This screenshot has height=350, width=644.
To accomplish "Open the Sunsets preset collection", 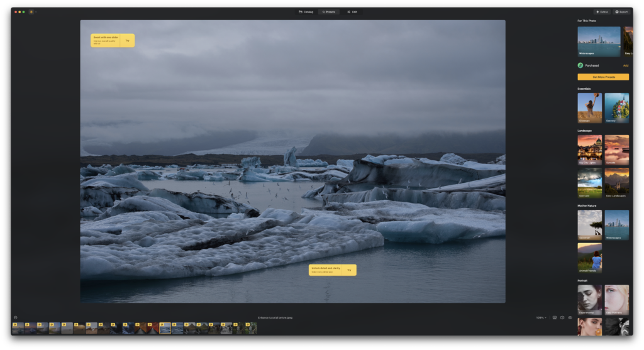I will pos(616,150).
